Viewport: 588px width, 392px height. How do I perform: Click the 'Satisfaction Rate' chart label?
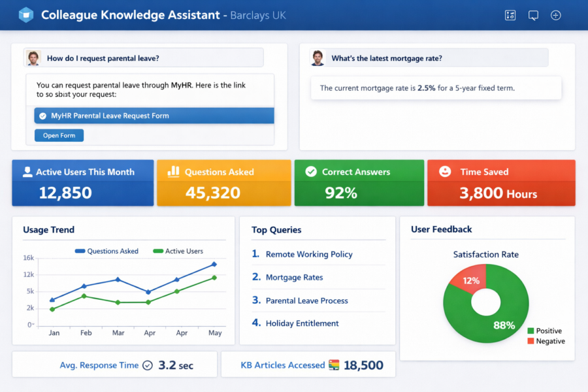[485, 254]
